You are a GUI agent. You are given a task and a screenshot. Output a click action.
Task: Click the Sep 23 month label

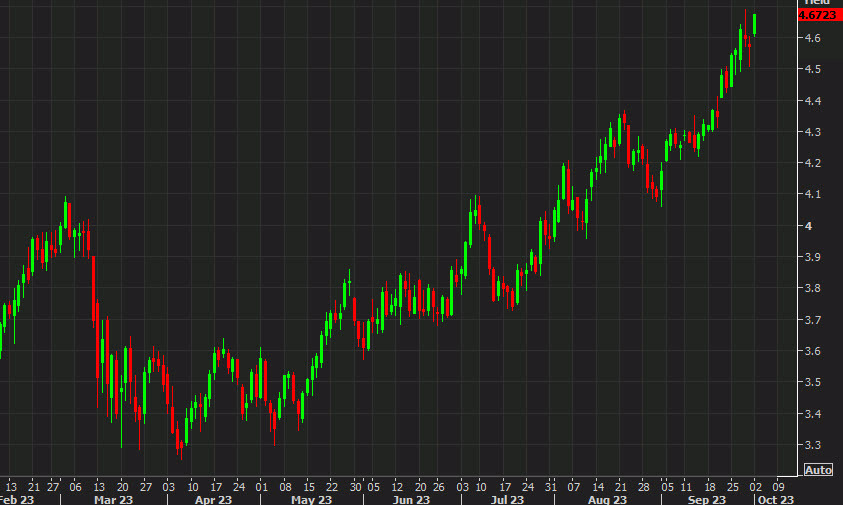(x=707, y=500)
